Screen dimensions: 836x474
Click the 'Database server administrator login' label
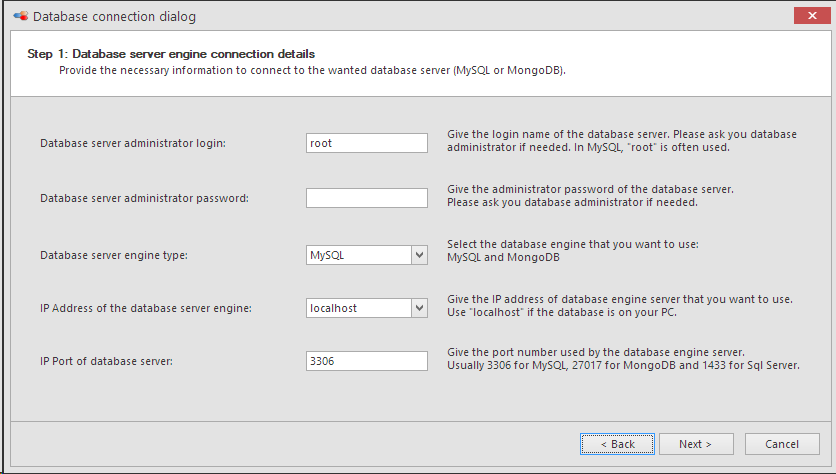point(133,143)
